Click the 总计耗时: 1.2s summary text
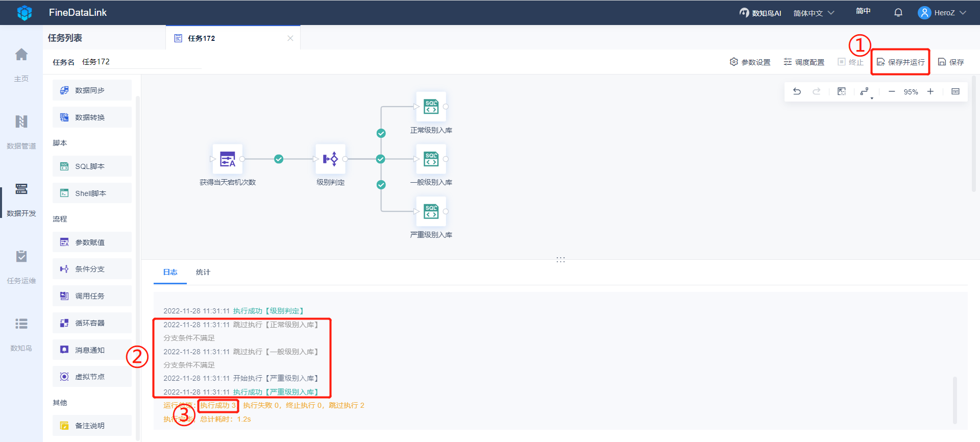The width and height of the screenshot is (980, 442). 226,419
